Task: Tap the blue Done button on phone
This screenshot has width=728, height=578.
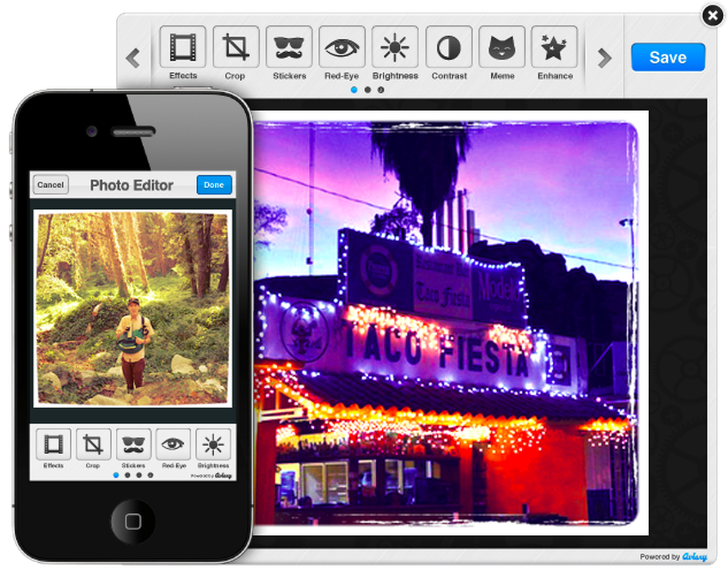Action: point(214,185)
